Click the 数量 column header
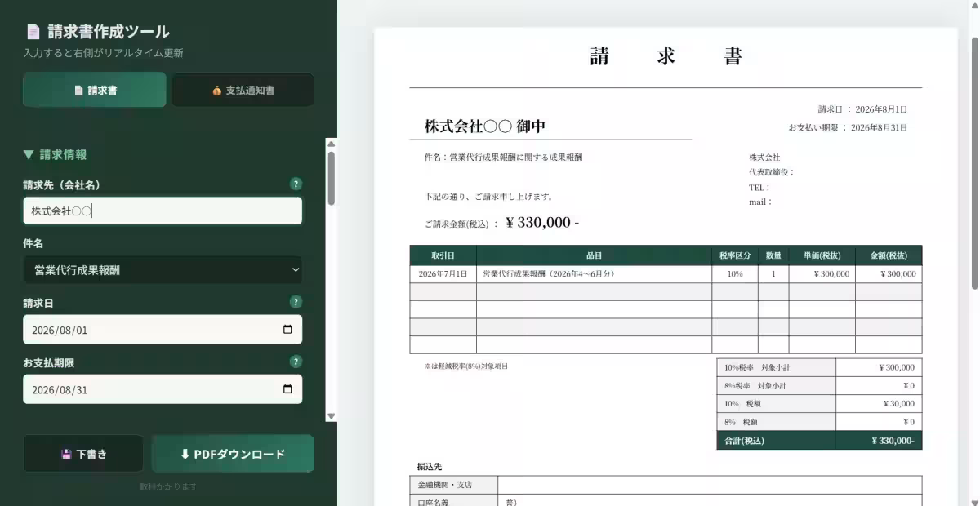 (773, 255)
